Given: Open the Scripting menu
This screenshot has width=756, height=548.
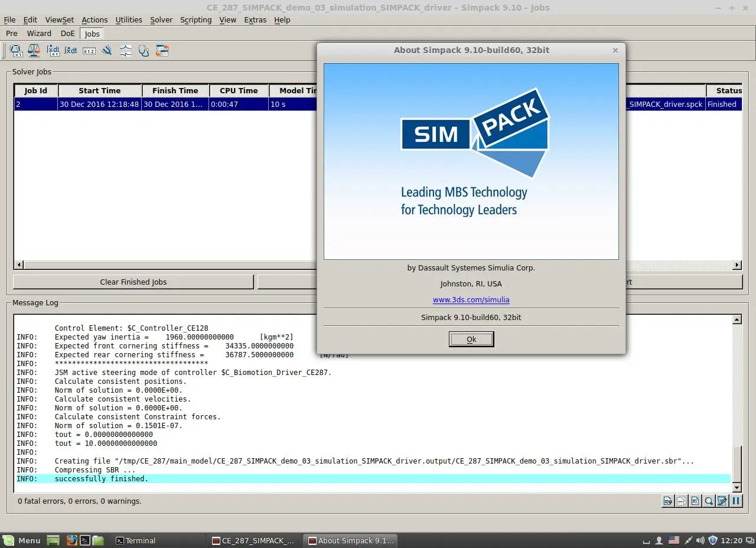Looking at the screenshot, I should point(195,19).
